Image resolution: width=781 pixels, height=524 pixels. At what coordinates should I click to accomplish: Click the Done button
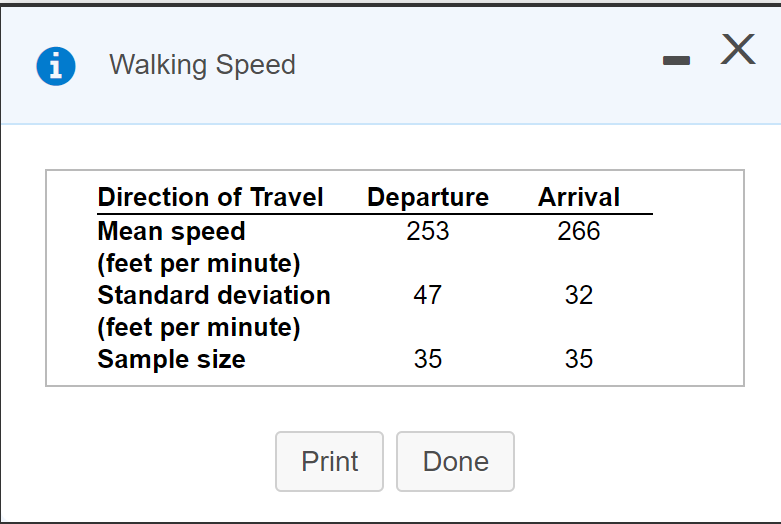(455, 461)
